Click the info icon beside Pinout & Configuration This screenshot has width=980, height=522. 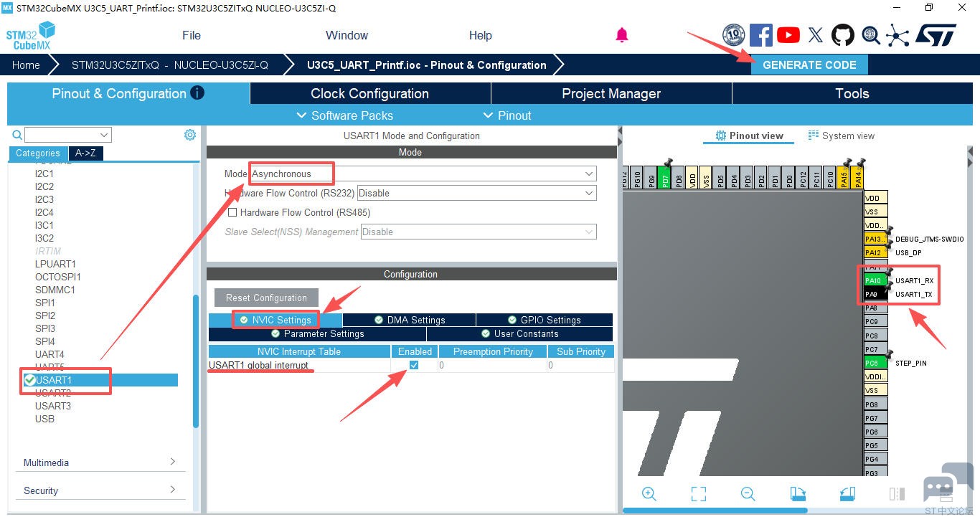coord(197,92)
